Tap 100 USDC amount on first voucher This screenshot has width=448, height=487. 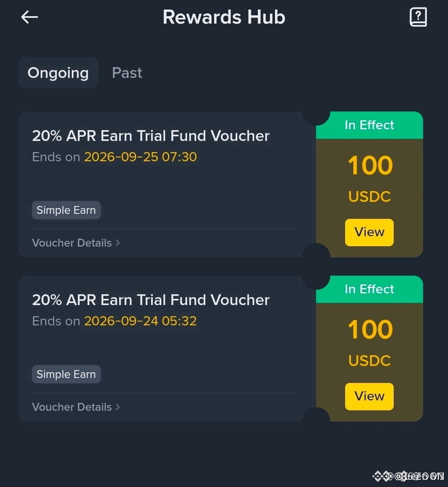click(370, 179)
